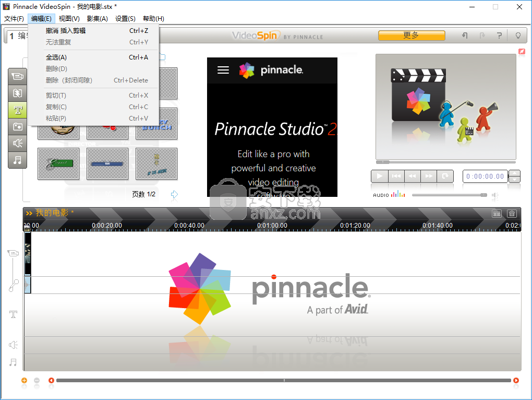Click the music track note icon

coord(13,362)
